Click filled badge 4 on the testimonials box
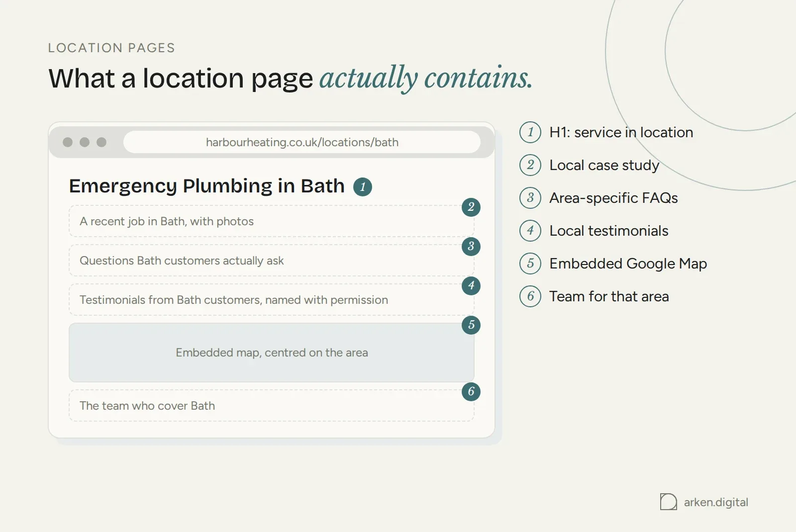The image size is (796, 532). (x=471, y=285)
